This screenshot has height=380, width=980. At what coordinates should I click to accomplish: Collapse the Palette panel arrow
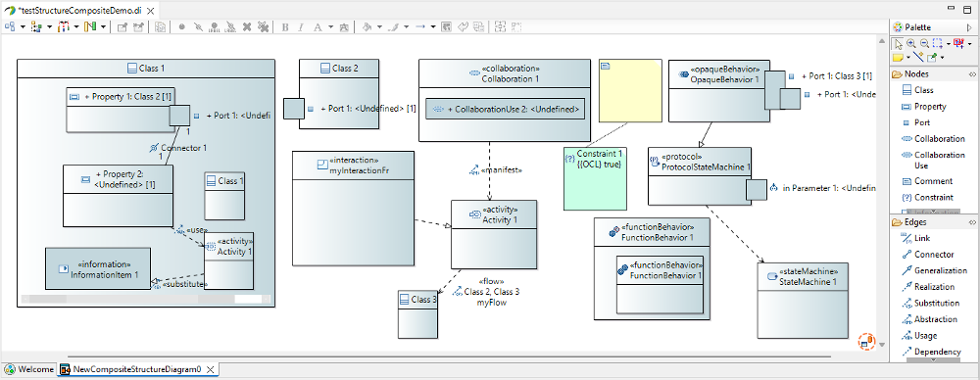(x=969, y=26)
